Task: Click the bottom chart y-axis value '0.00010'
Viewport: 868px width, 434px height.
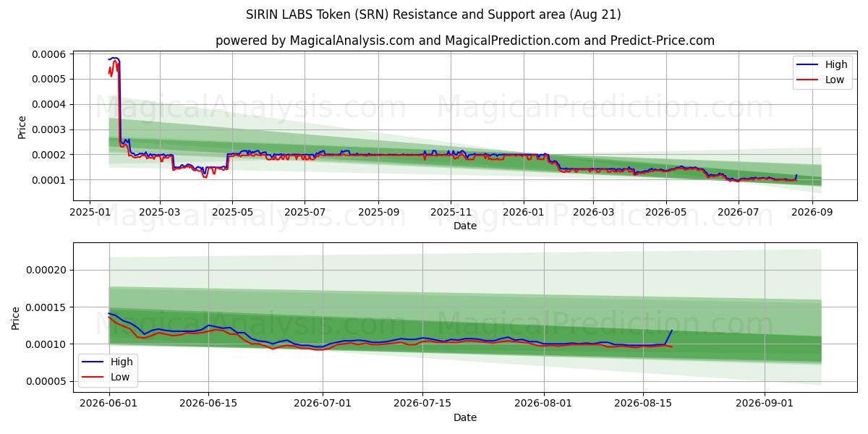Action: pyautogui.click(x=46, y=344)
